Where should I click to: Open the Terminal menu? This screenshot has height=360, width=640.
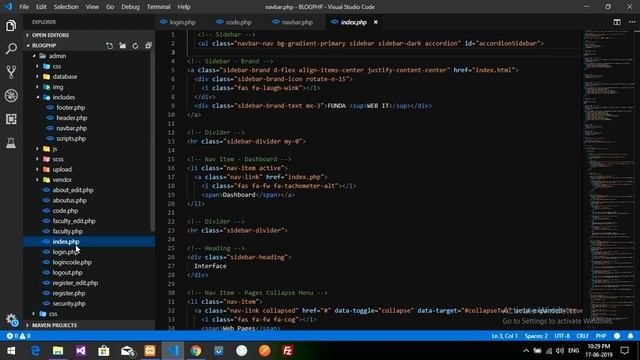coord(158,7)
